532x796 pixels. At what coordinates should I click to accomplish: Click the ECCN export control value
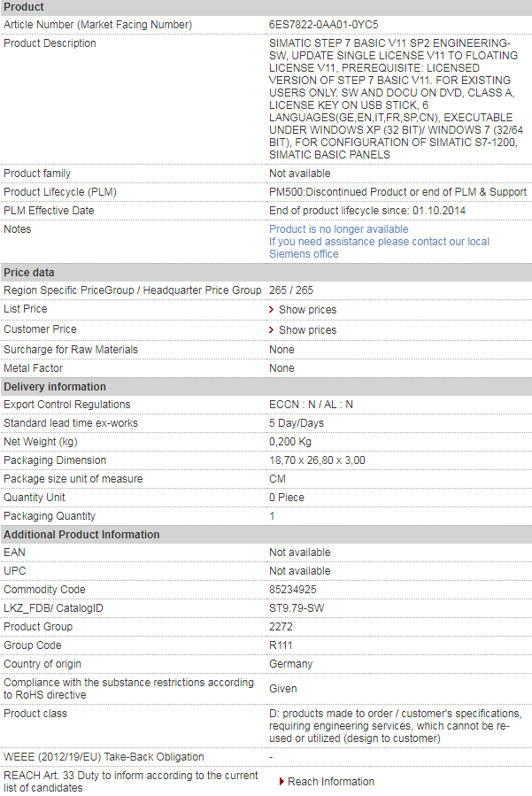(311, 404)
